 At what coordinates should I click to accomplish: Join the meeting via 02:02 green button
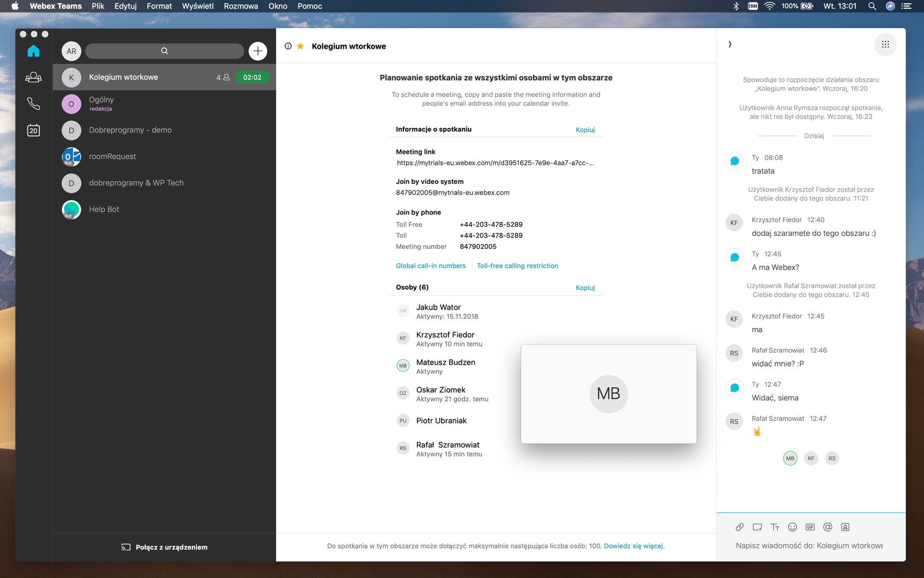(x=252, y=77)
